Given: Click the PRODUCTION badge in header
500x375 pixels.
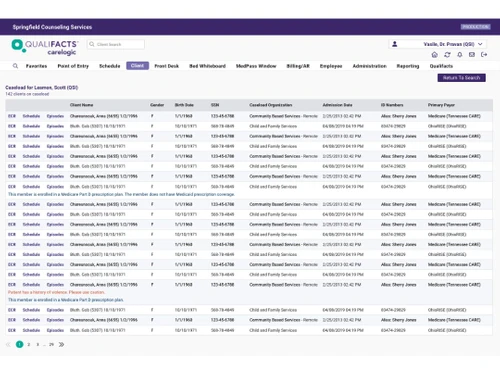Looking at the screenshot, I should 475,27.
